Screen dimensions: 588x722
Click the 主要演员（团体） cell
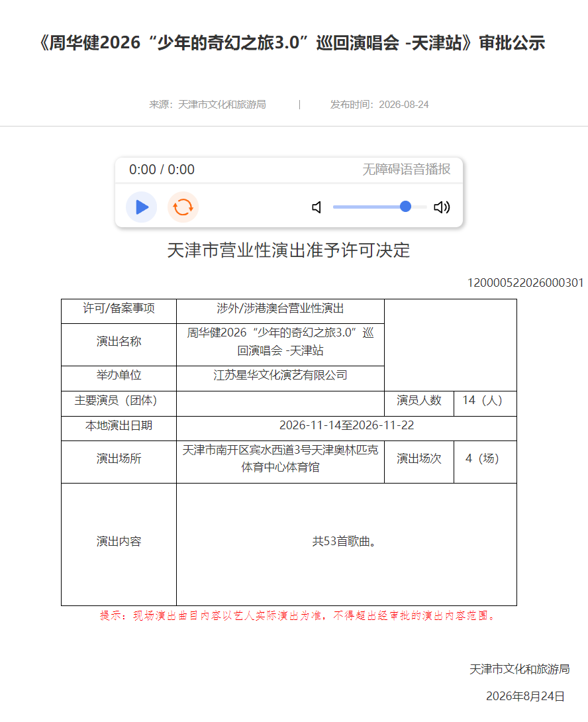tap(119, 404)
